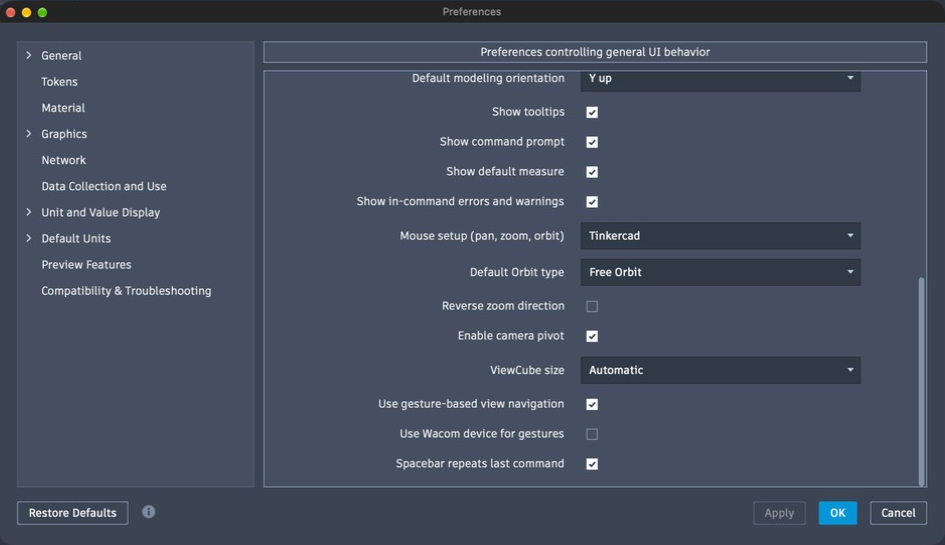Click the 'Default Orbit type' label
The width and height of the screenshot is (945, 545).
tap(517, 272)
